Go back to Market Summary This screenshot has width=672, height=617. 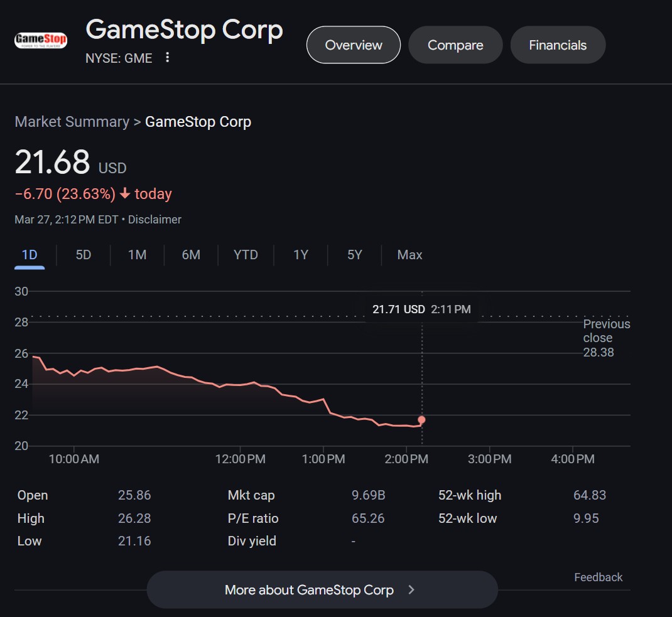tap(72, 121)
